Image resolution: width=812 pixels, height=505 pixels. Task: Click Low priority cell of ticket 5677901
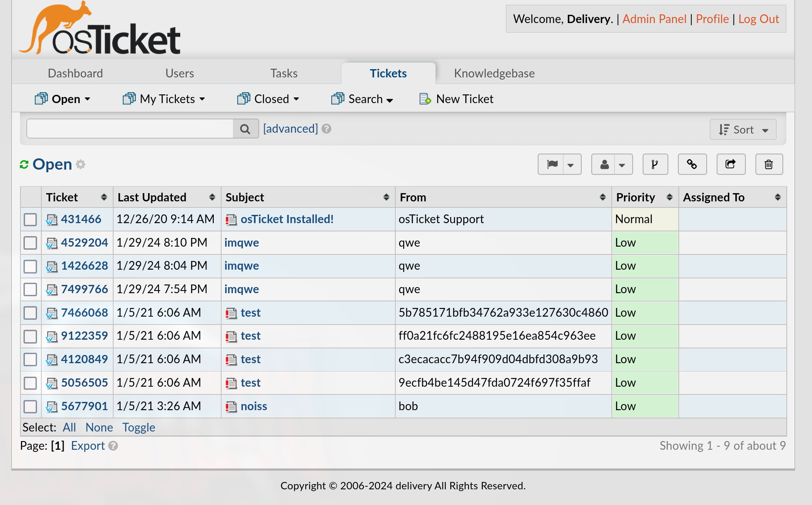coord(645,406)
